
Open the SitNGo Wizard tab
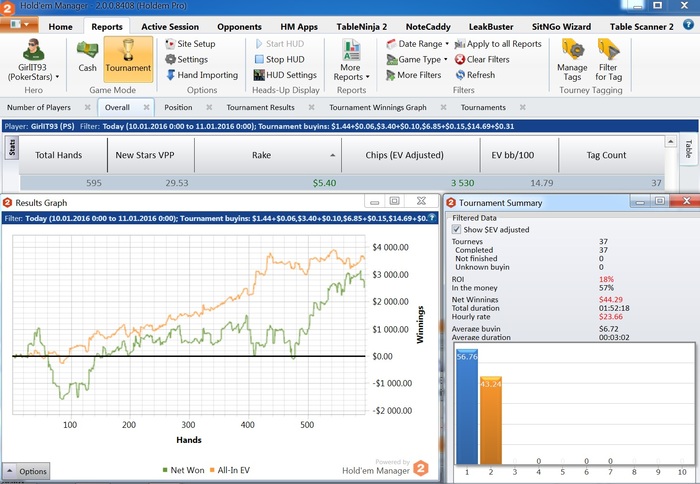[x=561, y=27]
